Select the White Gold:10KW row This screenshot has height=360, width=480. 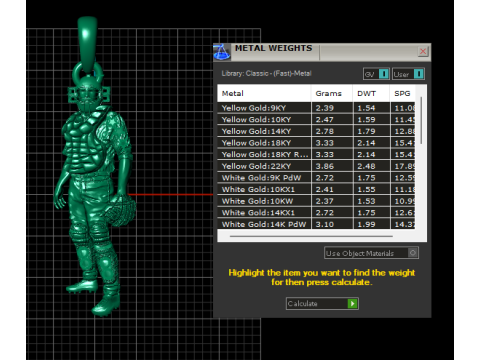316,201
